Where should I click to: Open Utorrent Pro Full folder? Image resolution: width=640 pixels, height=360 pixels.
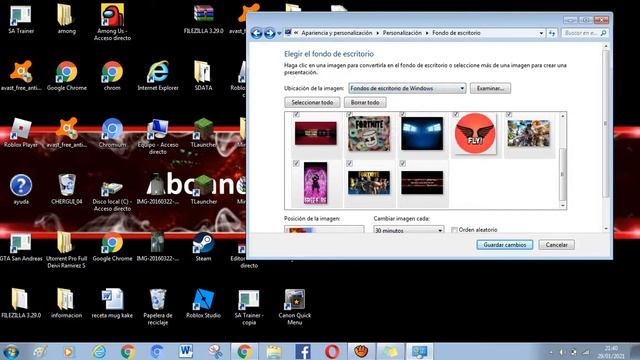click(x=66, y=250)
